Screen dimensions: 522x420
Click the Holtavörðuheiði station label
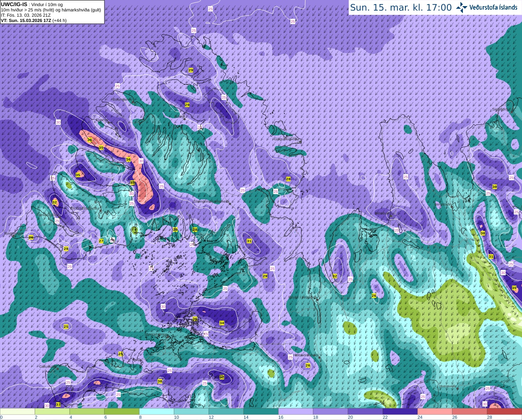coord(306,356)
